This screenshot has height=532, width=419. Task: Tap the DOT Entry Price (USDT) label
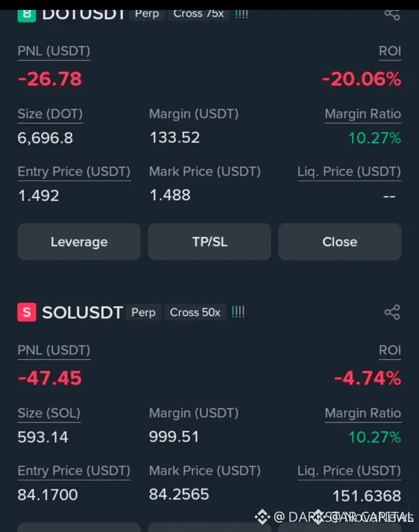click(74, 172)
